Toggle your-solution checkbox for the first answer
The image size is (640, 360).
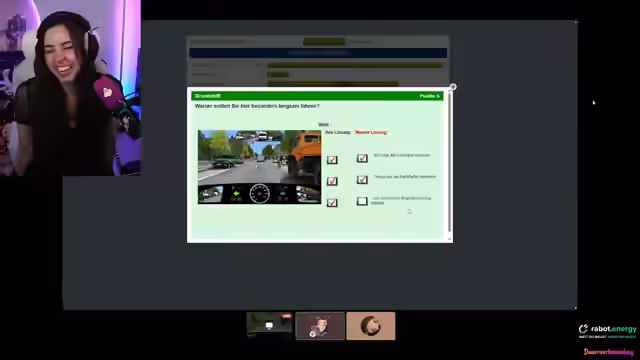pos(332,160)
